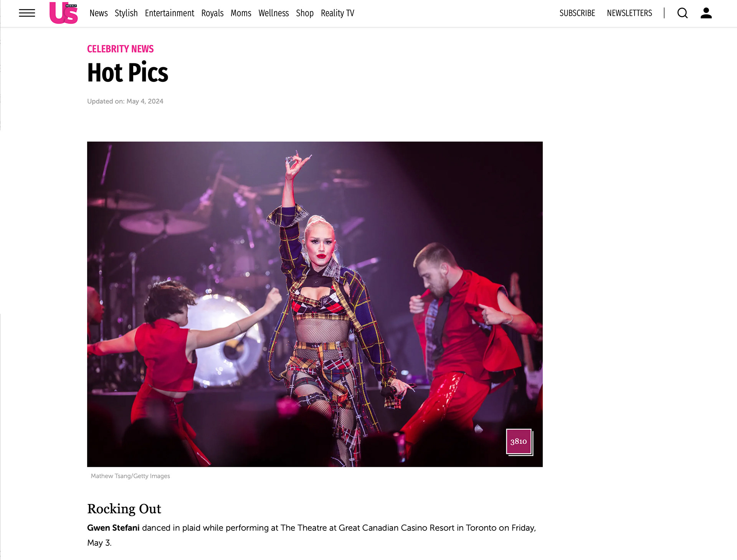Select Wellness in the navigation bar
This screenshot has width=737, height=560.
pyautogui.click(x=273, y=13)
